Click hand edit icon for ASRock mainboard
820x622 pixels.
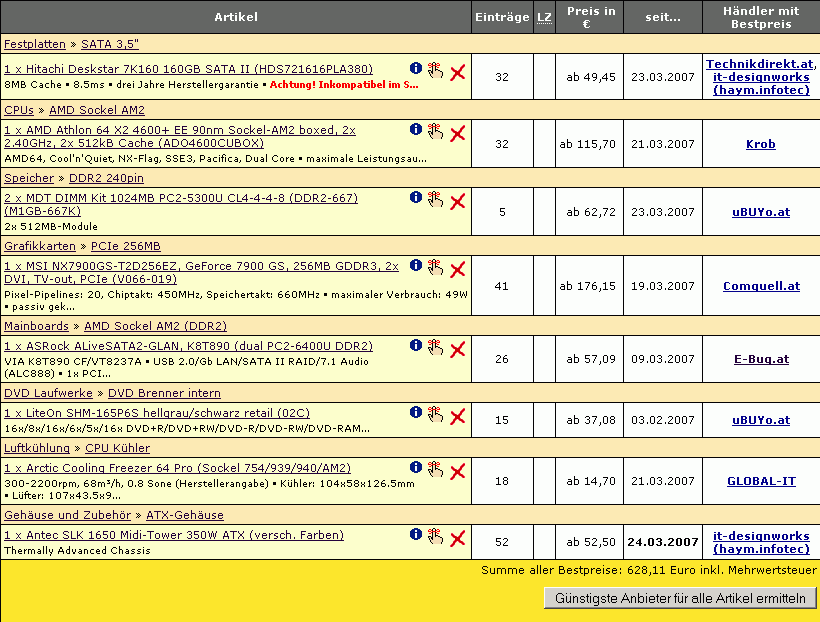[x=435, y=347]
